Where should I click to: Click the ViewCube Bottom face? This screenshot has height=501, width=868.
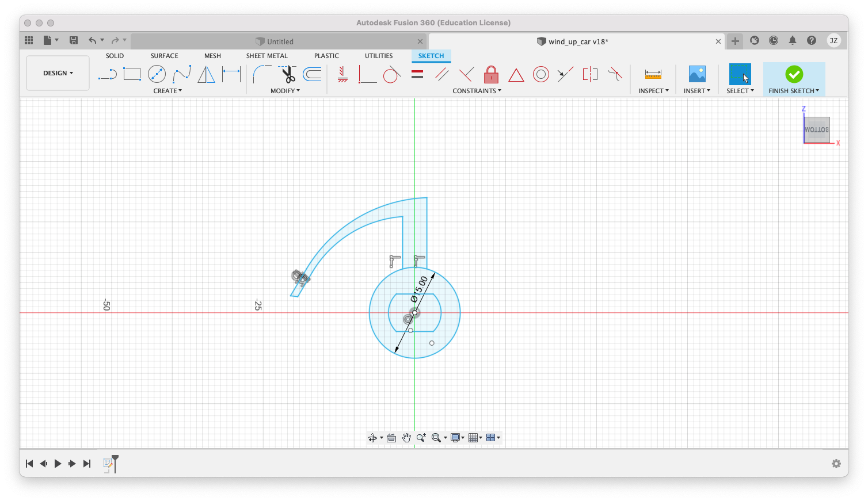pyautogui.click(x=817, y=129)
